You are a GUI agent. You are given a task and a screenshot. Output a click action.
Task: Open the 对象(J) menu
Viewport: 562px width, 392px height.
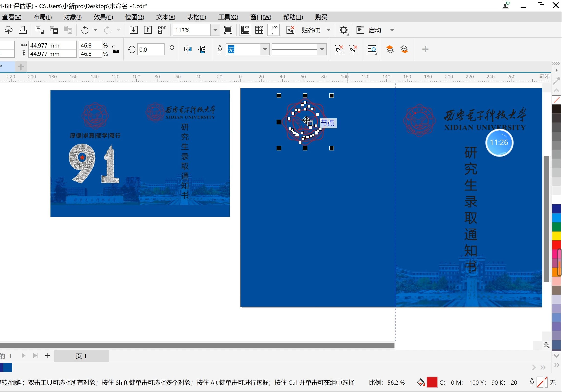[73, 17]
